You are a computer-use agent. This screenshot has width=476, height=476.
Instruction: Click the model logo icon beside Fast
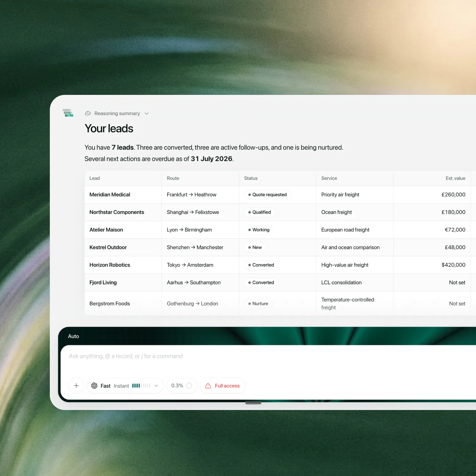pyautogui.click(x=94, y=386)
